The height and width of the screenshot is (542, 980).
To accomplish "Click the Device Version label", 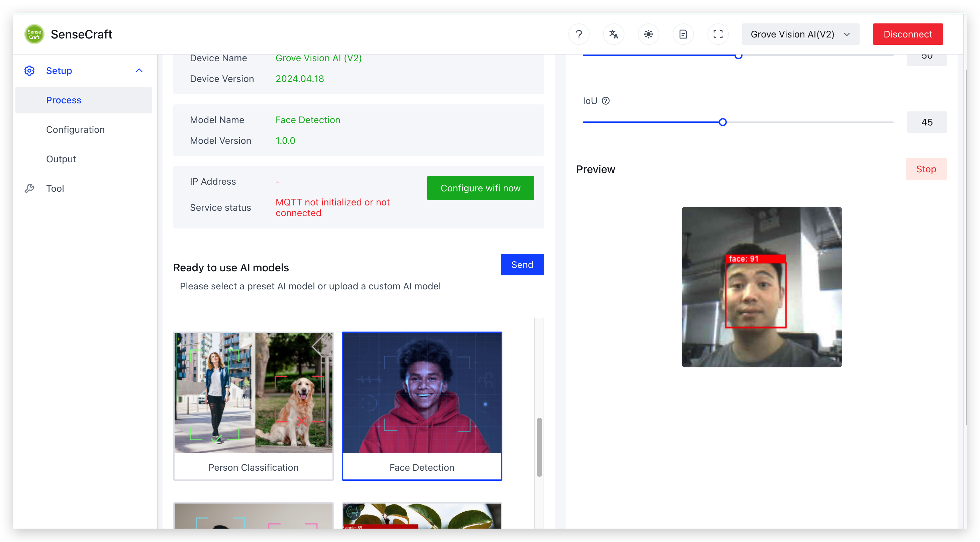I will [x=222, y=79].
